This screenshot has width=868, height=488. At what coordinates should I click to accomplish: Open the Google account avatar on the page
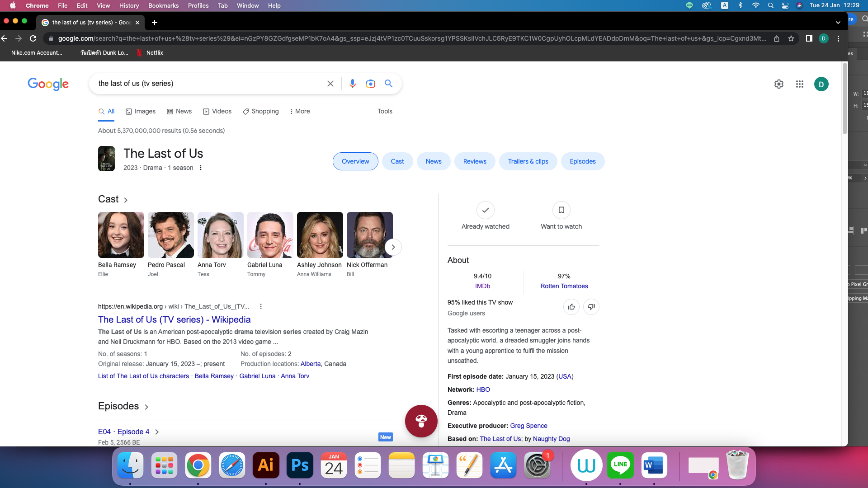pyautogui.click(x=821, y=84)
